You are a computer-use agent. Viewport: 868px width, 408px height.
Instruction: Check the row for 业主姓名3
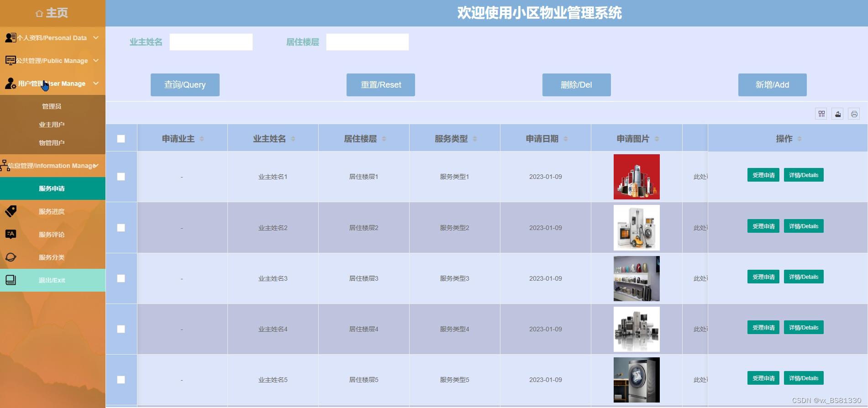[x=121, y=278]
